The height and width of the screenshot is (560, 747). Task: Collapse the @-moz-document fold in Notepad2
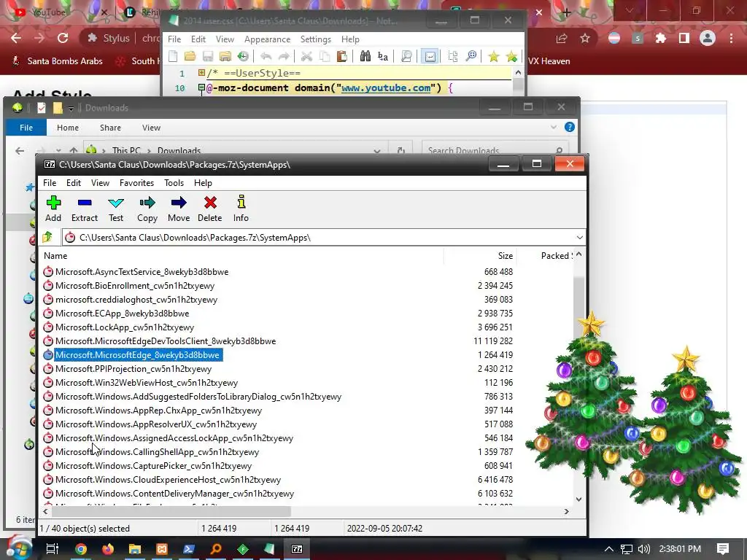(x=201, y=87)
